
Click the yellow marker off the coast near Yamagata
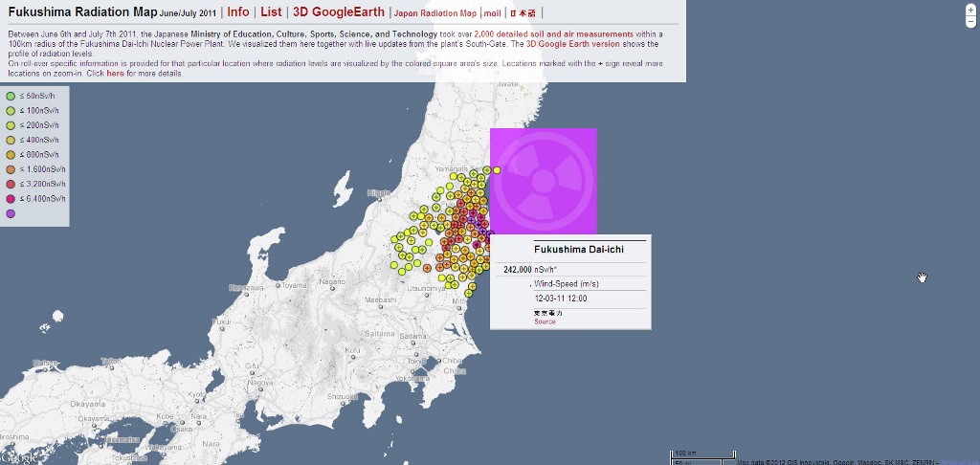pyautogui.click(x=497, y=170)
